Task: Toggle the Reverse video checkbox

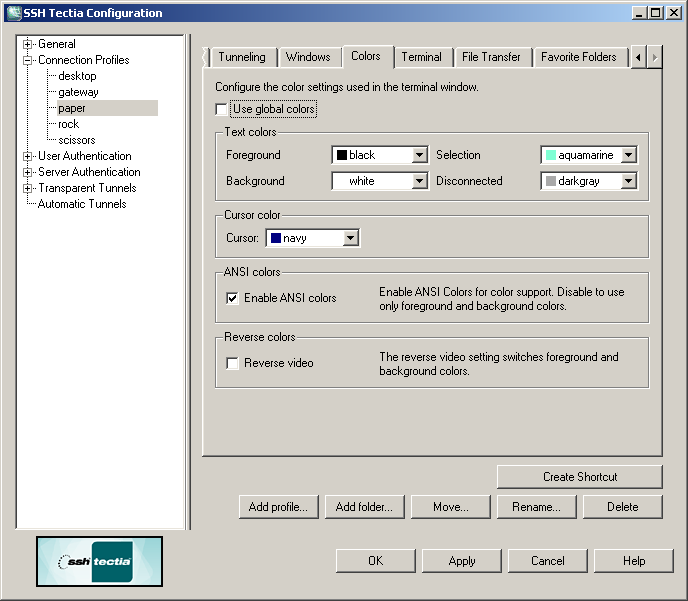Action: click(232, 363)
